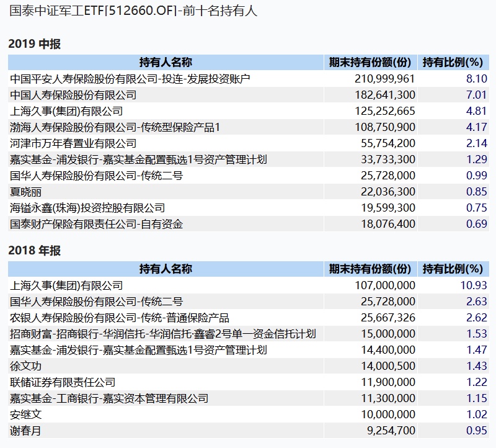Click holding ratio 2.14
The width and height of the screenshot is (496, 448).
pyautogui.click(x=476, y=143)
